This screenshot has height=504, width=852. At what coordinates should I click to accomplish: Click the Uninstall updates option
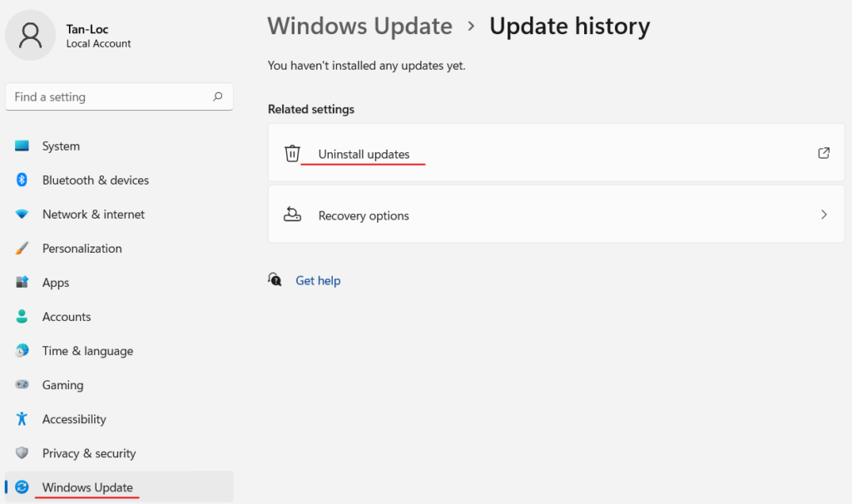[364, 154]
